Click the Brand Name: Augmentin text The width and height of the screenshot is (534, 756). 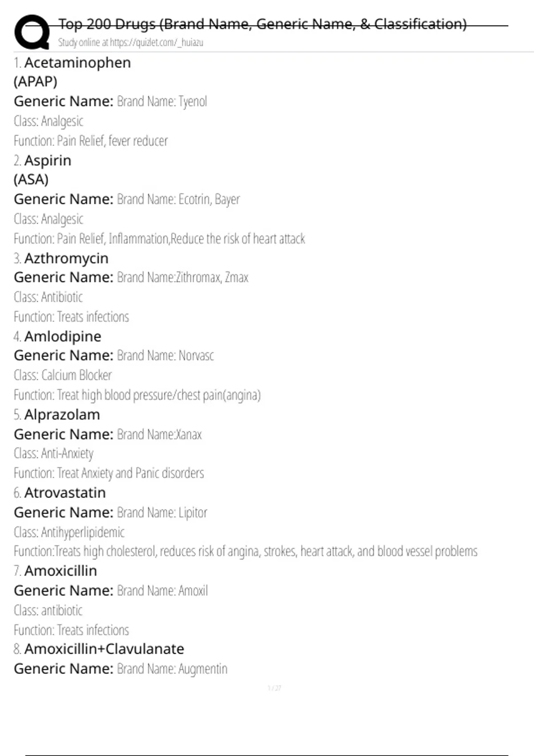click(x=172, y=669)
